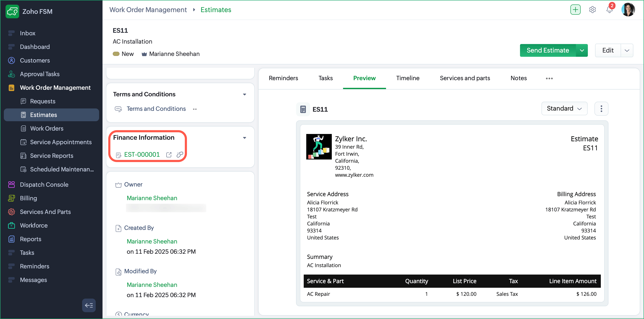Click the Zylker Inc. logo thumbnail
The image size is (644, 319).
[319, 147]
